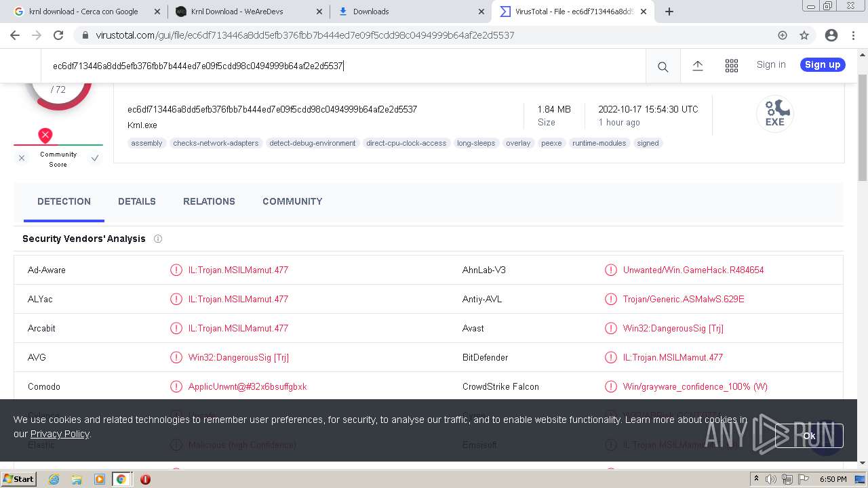Click the signed tag
Screen dimensions: 868x488
point(648,143)
